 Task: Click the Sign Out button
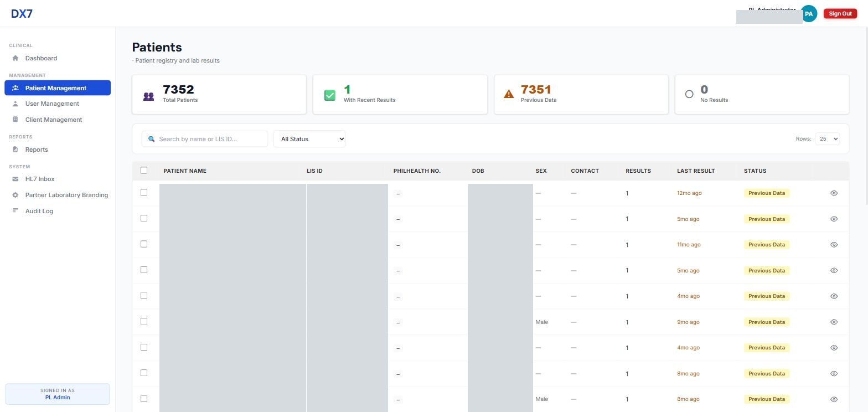[840, 14]
